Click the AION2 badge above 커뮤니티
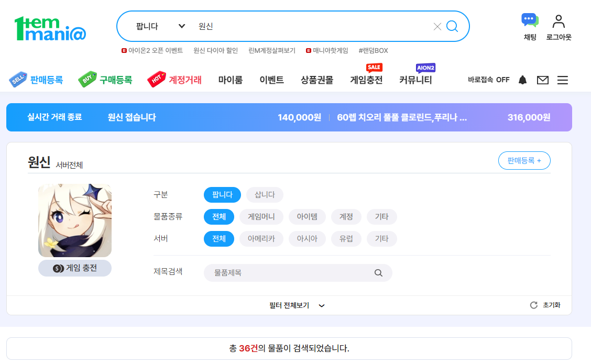Screen dimensions: 591x364 [x=425, y=68]
